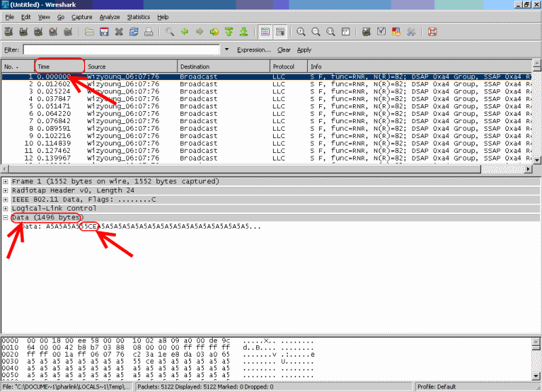Click the Expression... button
This screenshot has height=392, width=542.
pyautogui.click(x=253, y=50)
